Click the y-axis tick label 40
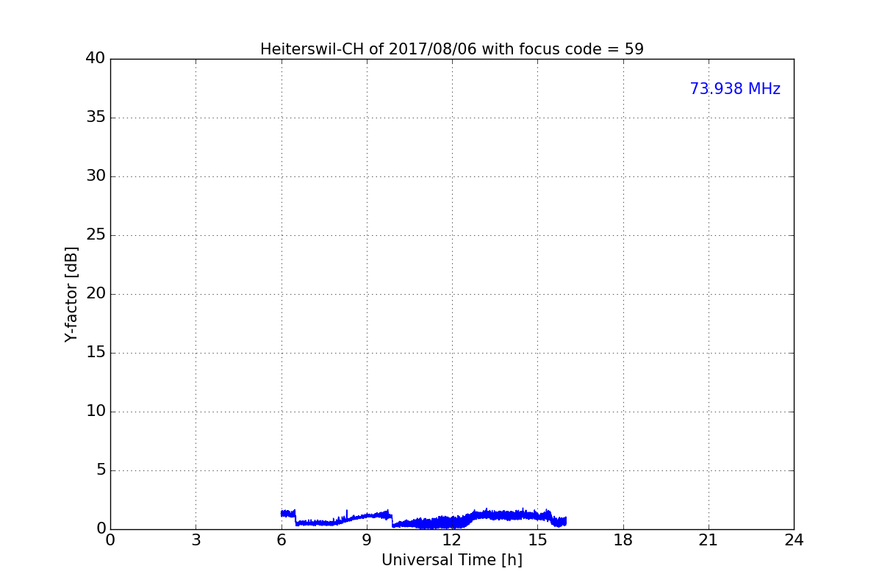Viewport: 882px width, 588px height. tap(96, 58)
